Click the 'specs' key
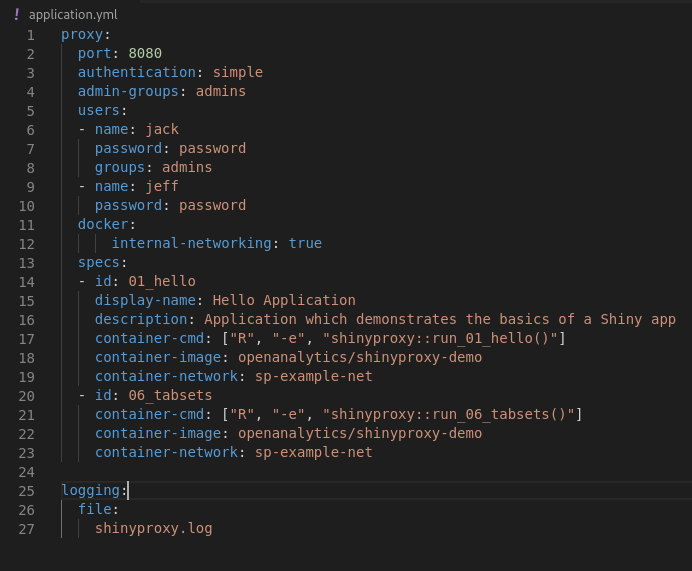692x571 pixels. pos(99,262)
